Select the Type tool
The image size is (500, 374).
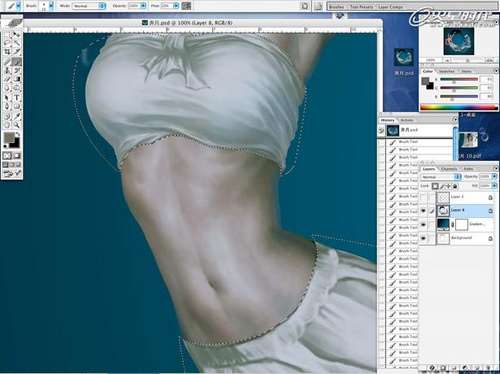[x=17, y=98]
